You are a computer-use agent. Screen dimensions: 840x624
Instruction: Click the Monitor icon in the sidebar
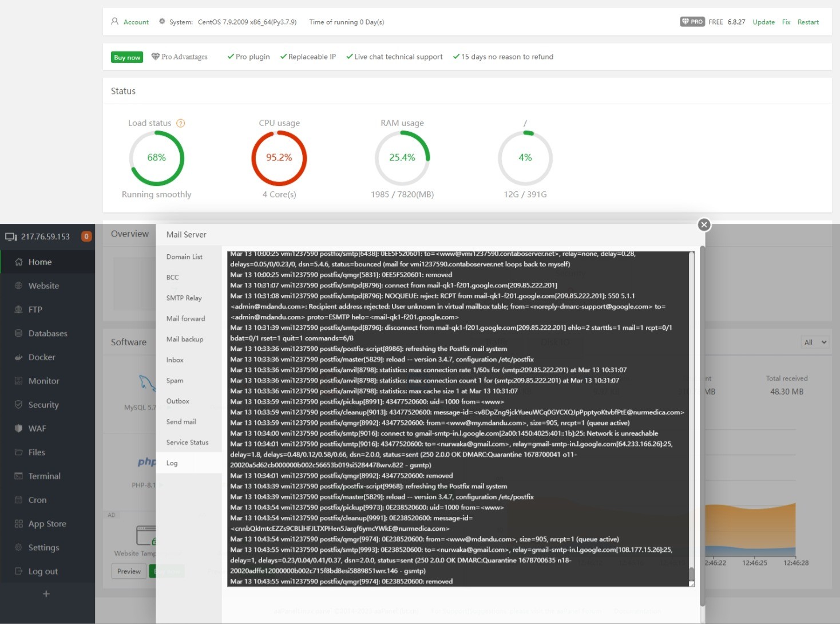(18, 381)
